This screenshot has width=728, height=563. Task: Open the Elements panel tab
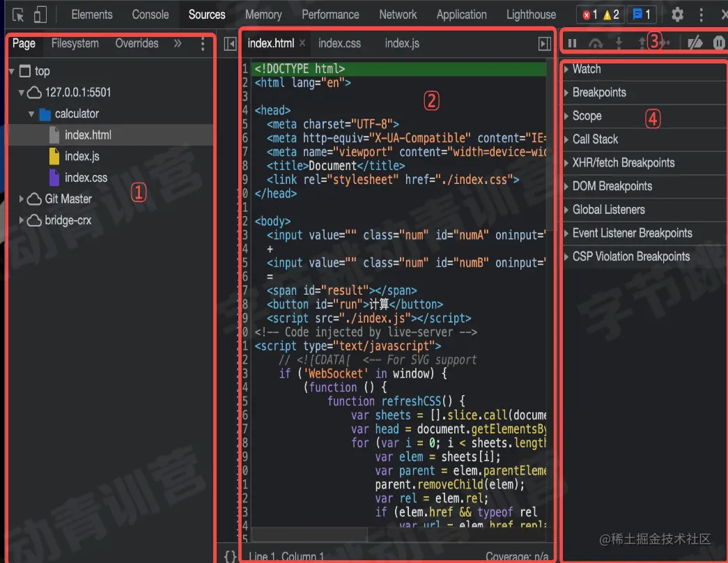(x=91, y=15)
